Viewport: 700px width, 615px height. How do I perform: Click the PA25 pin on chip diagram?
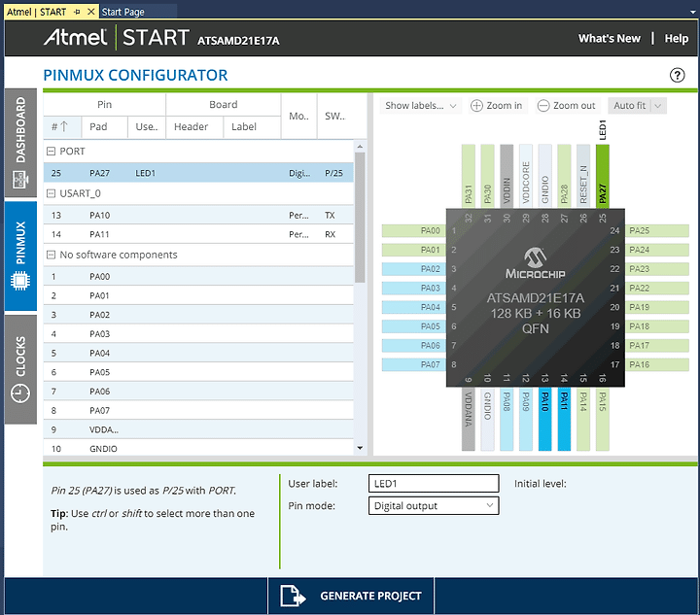point(657,230)
